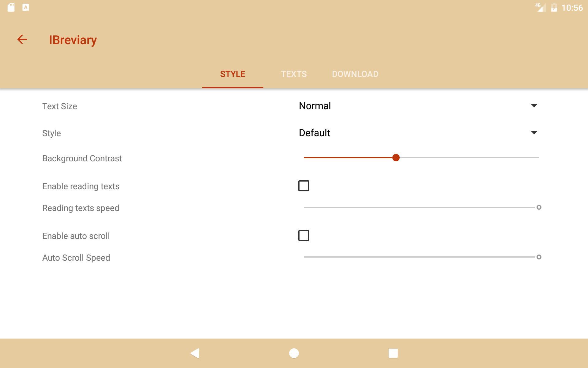Click the Text Size label
588x368 pixels.
pos(60,106)
